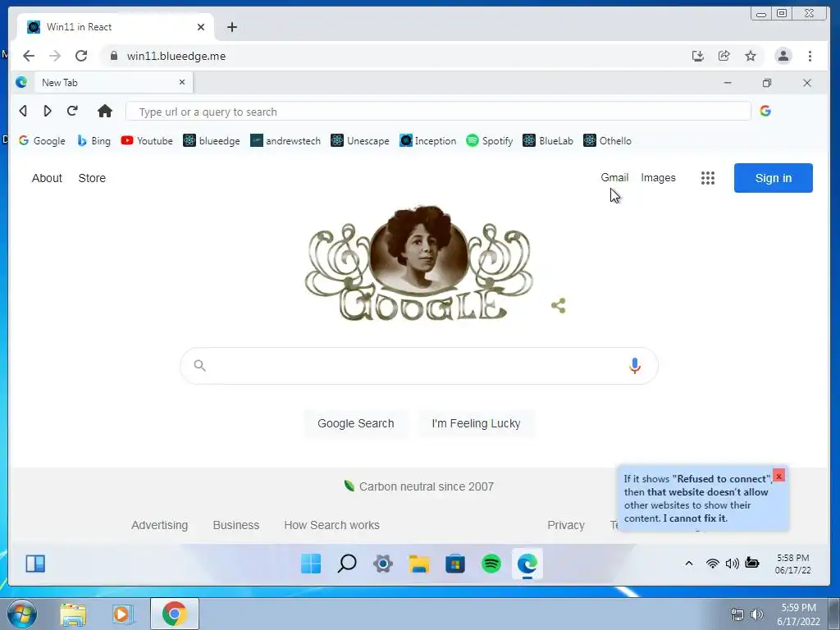Open the Images link
Screen dimensions: 840x630
click(x=659, y=177)
